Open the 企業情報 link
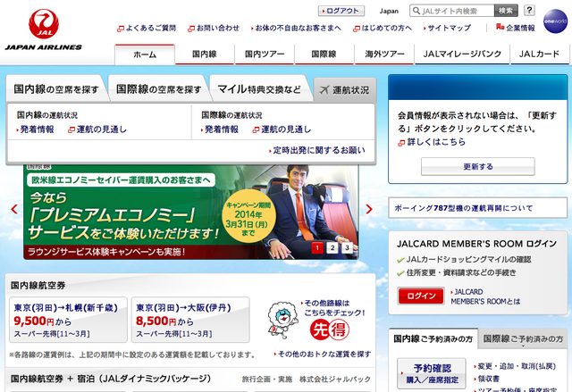Viewport: 572px width, 392px height. click(516, 28)
